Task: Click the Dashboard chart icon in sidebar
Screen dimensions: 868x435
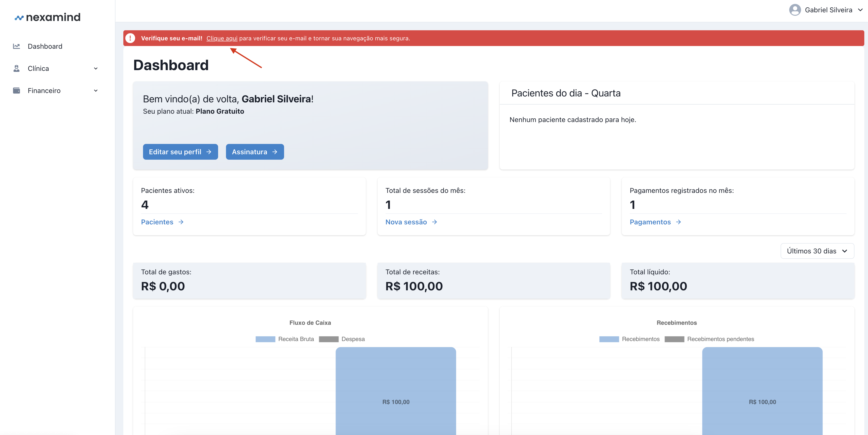Action: (16, 46)
